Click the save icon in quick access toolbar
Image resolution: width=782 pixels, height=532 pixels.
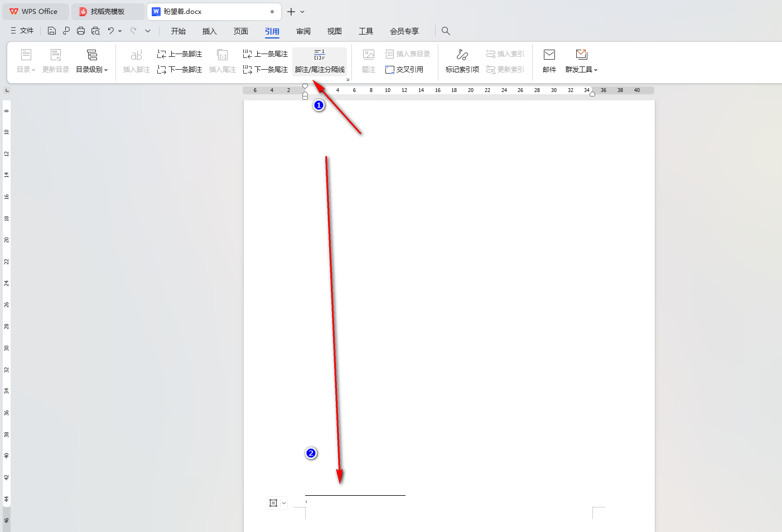pyautogui.click(x=52, y=31)
